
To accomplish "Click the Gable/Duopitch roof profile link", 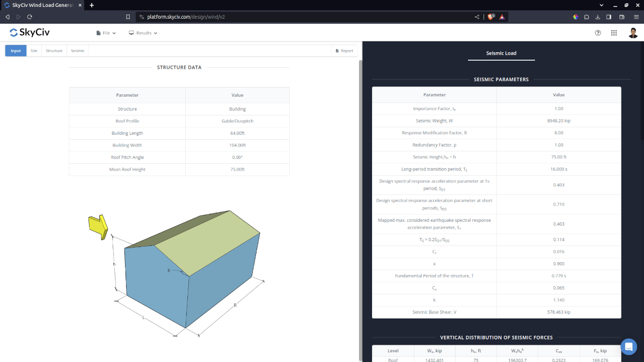I will pyautogui.click(x=237, y=121).
